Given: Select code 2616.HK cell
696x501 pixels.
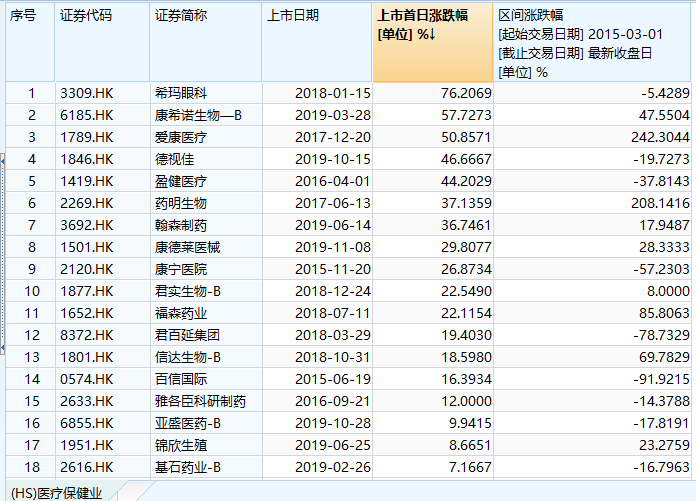Looking at the screenshot, I should click(103, 467).
